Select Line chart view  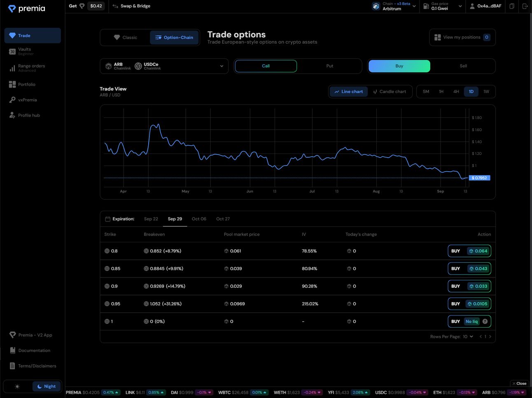pos(349,92)
